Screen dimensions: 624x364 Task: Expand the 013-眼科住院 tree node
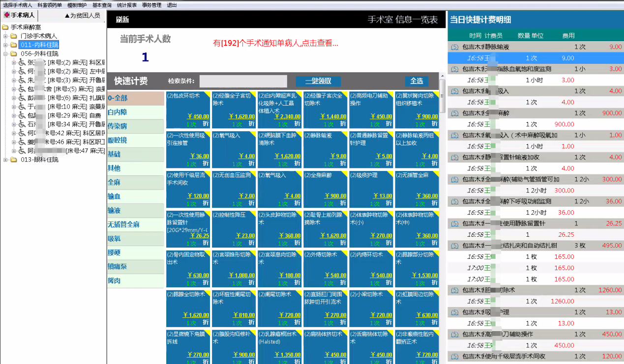tap(5, 160)
